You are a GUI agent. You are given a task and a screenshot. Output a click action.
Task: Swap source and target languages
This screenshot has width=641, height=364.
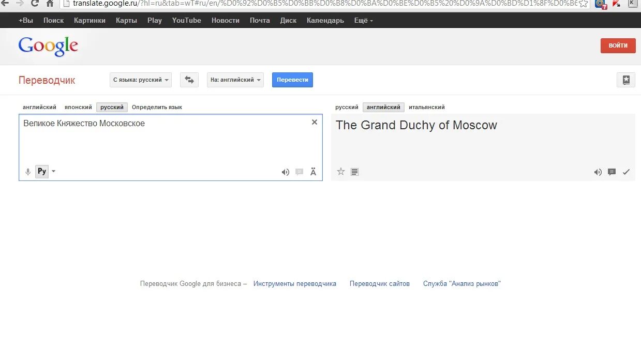point(189,80)
